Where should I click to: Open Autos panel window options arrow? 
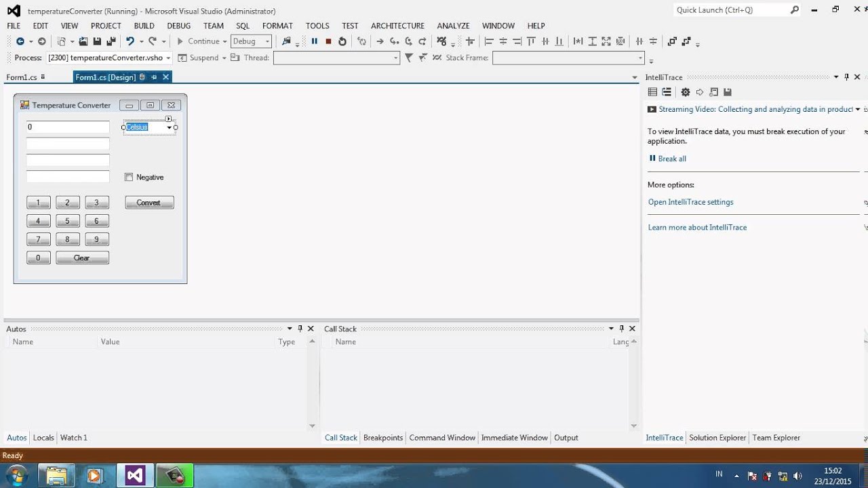[x=290, y=329]
